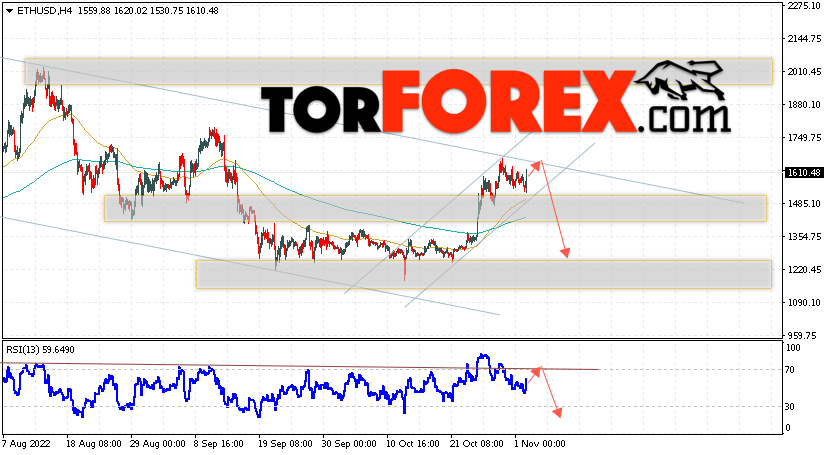The width and height of the screenshot is (828, 455).
Task: Select time axis label 19 Sep 08:00
Action: 285,444
